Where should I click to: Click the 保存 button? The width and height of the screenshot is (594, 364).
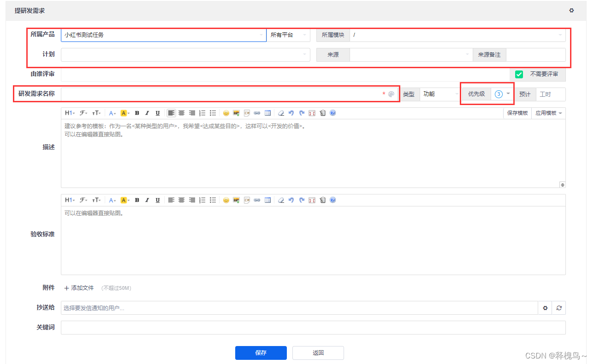pyautogui.click(x=261, y=353)
